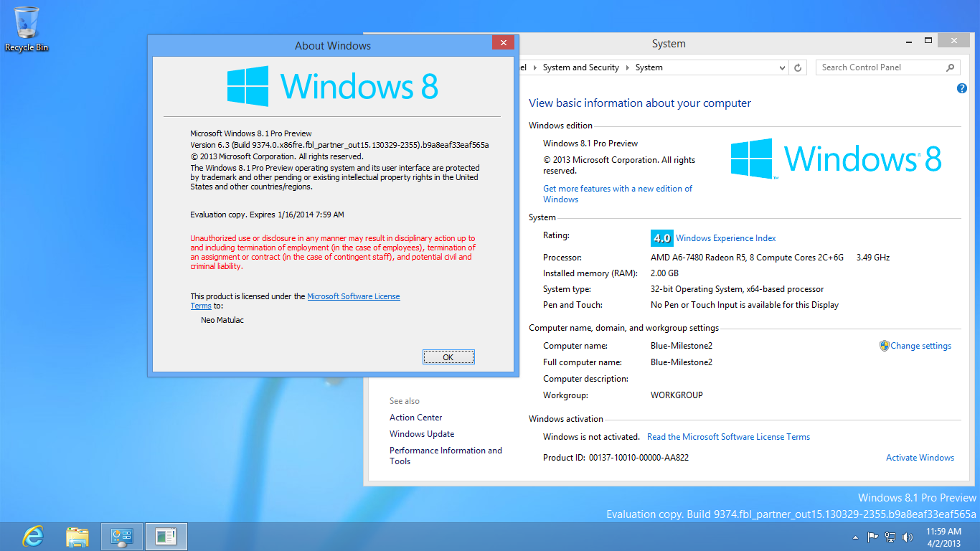Open File Explorer from the taskbar
The height and width of the screenshot is (551, 980).
[77, 537]
